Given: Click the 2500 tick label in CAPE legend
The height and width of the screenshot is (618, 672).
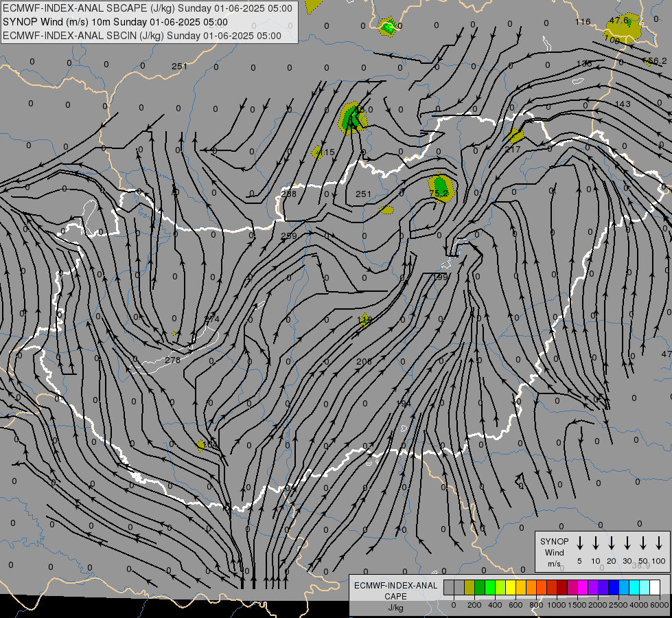Looking at the screenshot, I should click(618, 605).
